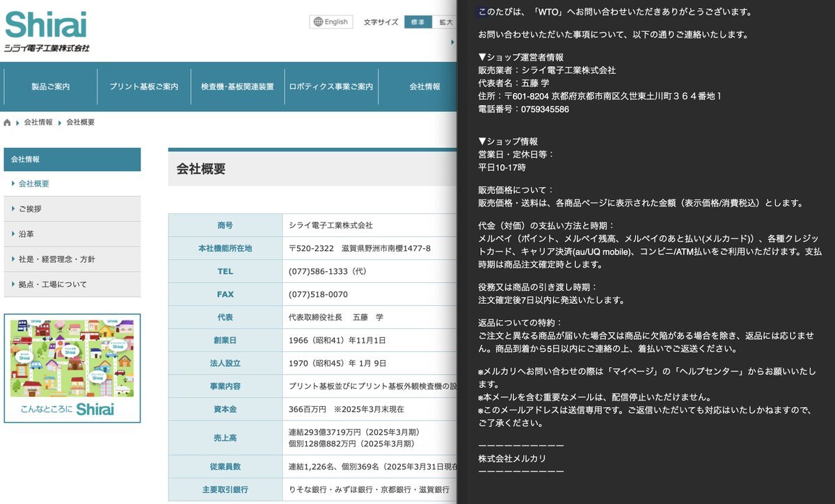
Task: Switch site language to English
Action: 331,22
